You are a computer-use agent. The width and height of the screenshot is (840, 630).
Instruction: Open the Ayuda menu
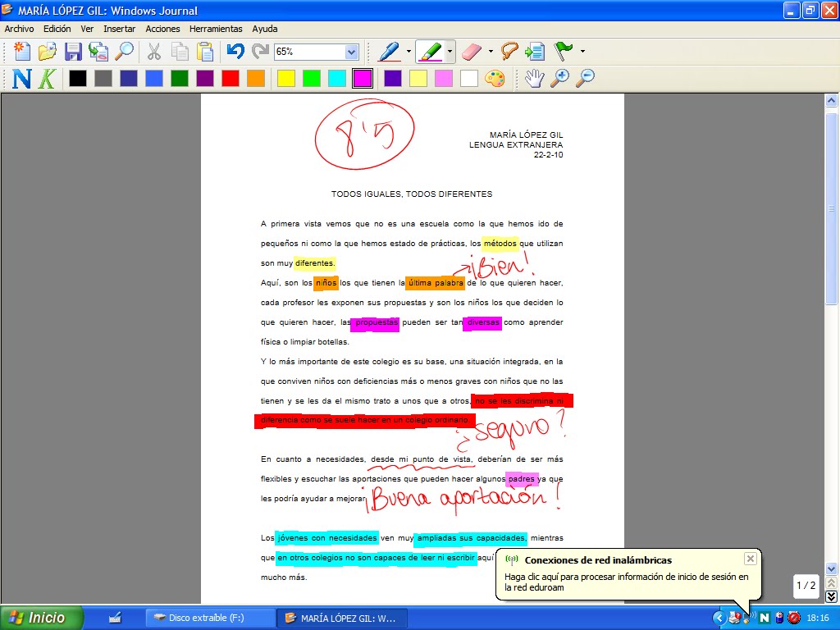(265, 29)
